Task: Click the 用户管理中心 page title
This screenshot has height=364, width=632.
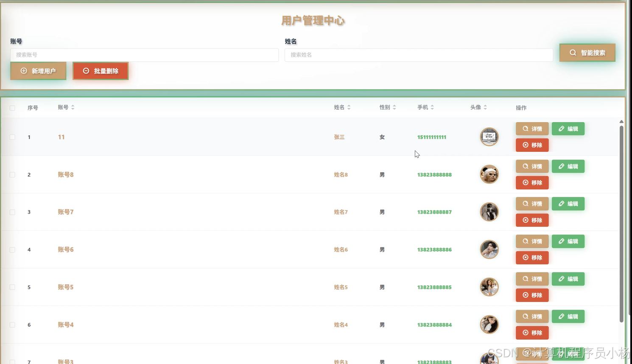Action: tap(313, 20)
